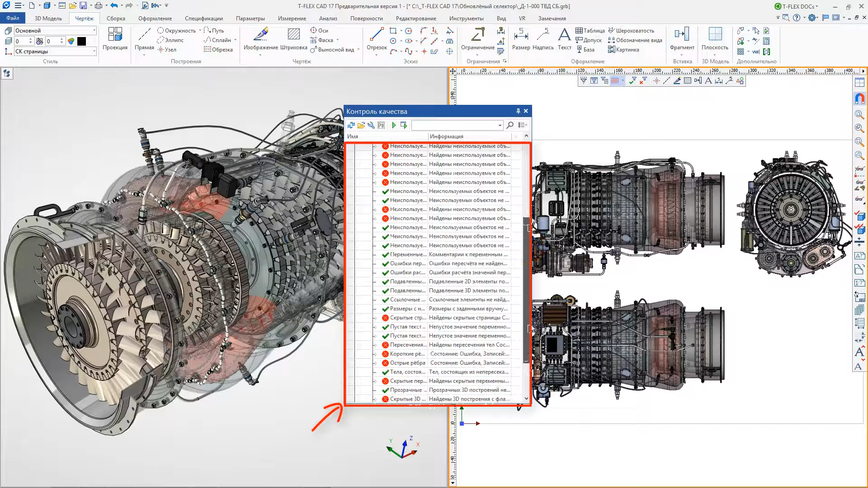Open the Спецификации menu tab

pyautogui.click(x=204, y=18)
